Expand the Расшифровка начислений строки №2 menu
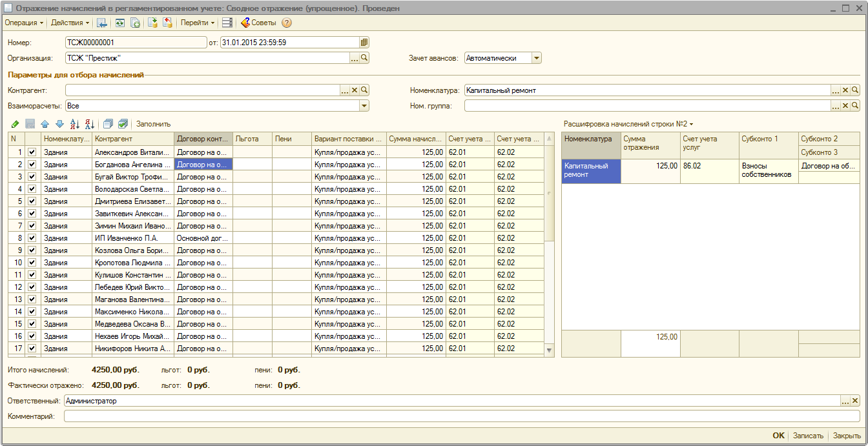868x446 pixels. [628, 124]
